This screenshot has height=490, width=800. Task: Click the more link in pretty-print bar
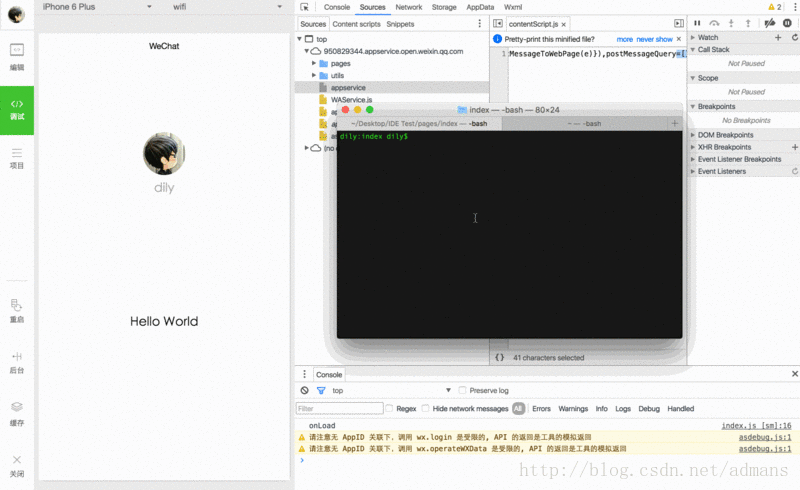point(624,39)
